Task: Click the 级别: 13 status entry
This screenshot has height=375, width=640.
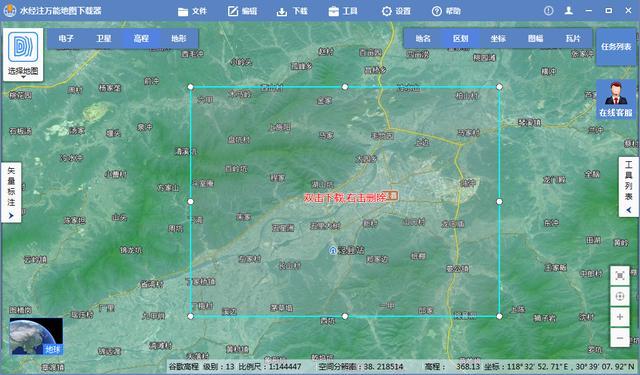Action: pos(219,366)
